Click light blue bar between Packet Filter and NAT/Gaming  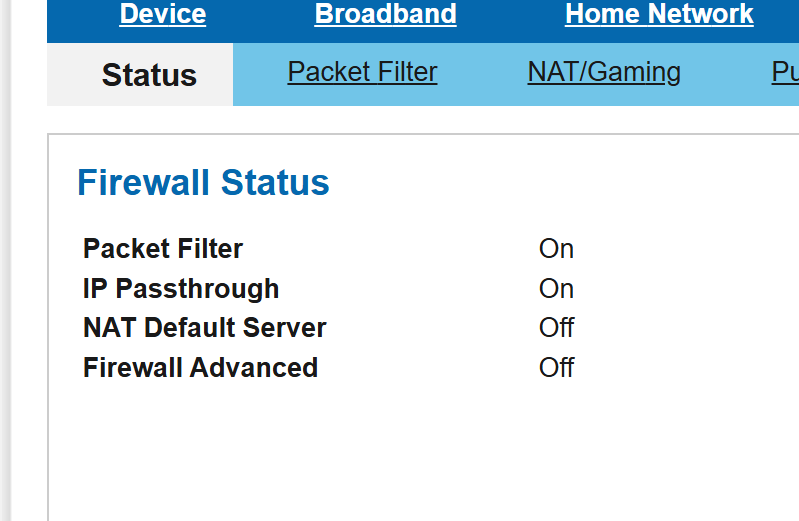click(482, 72)
